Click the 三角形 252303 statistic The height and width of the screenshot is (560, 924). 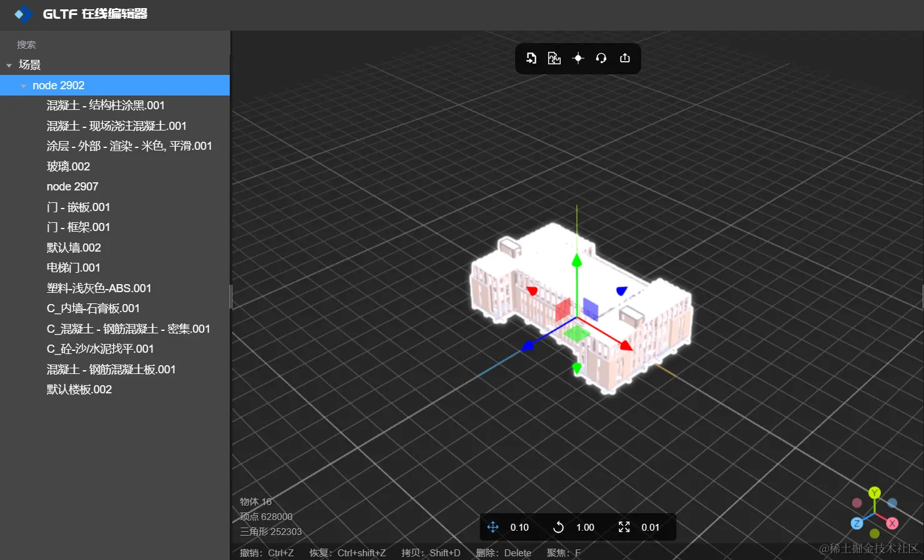[x=271, y=532]
